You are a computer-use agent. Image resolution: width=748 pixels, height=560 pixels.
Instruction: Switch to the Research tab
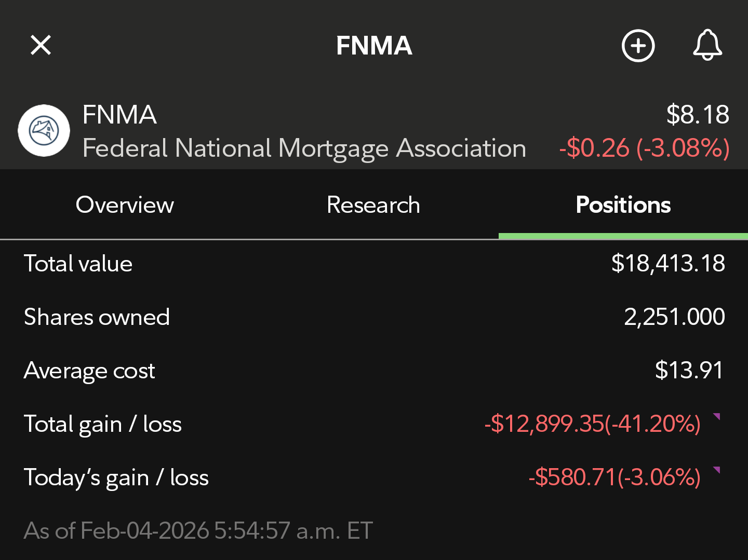(373, 204)
